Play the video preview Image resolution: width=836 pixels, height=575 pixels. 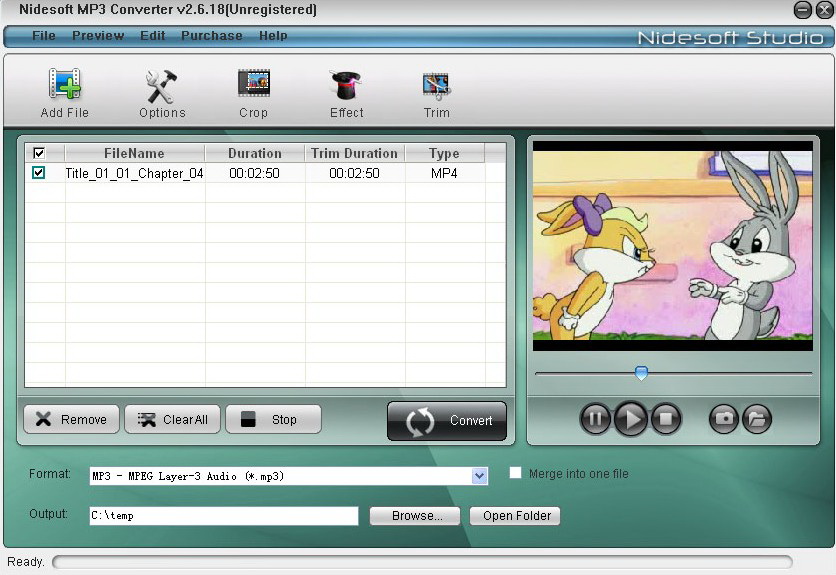pyautogui.click(x=630, y=419)
